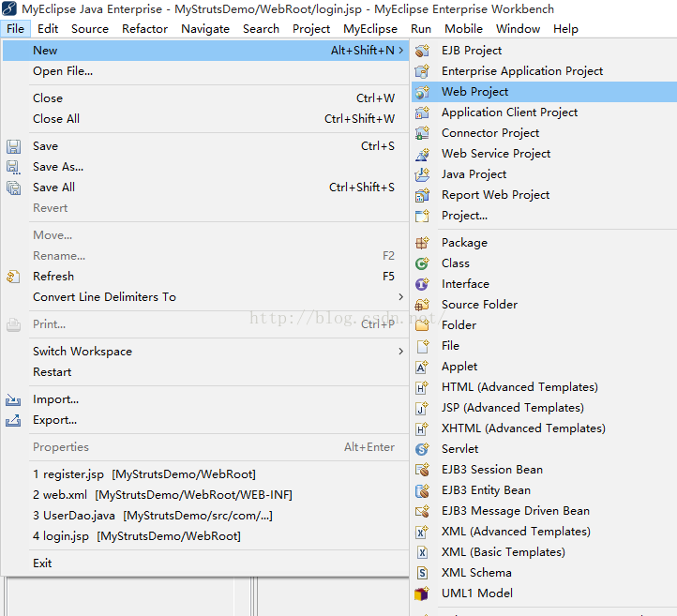
Task: Open the Navigate menu
Action: [x=205, y=29]
